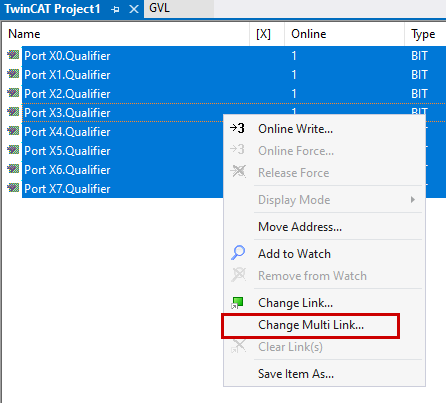Select the Port X3.Qualifier row
The width and height of the screenshot is (446, 403).
point(123,113)
